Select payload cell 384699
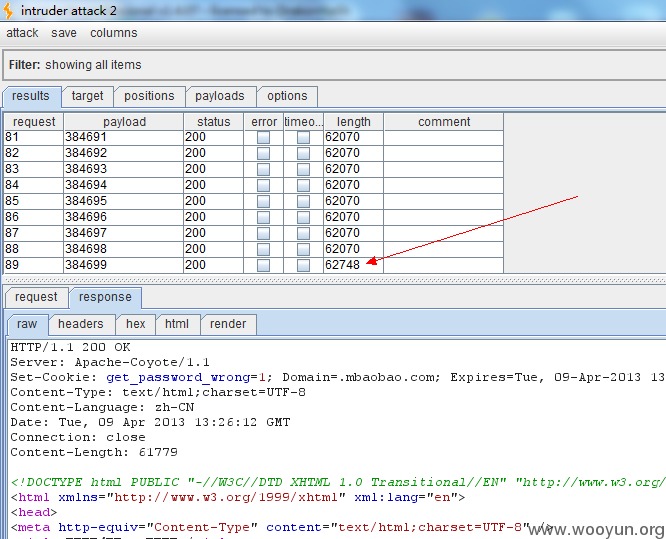Screen dimensions: 666x539 pos(124,265)
